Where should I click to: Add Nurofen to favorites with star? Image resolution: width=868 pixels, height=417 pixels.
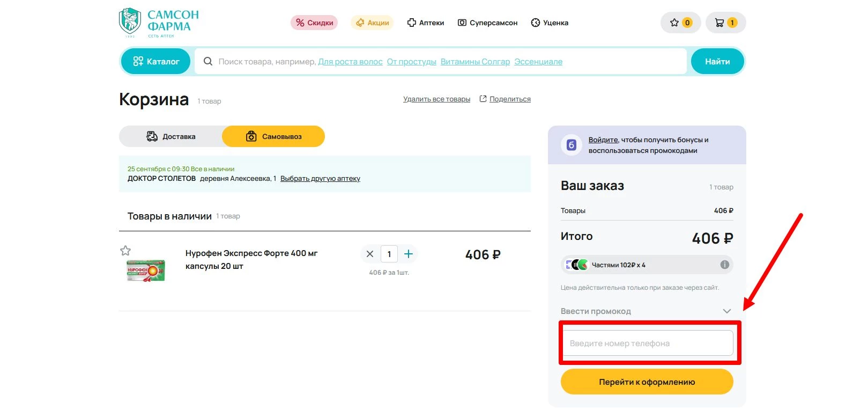coord(125,251)
